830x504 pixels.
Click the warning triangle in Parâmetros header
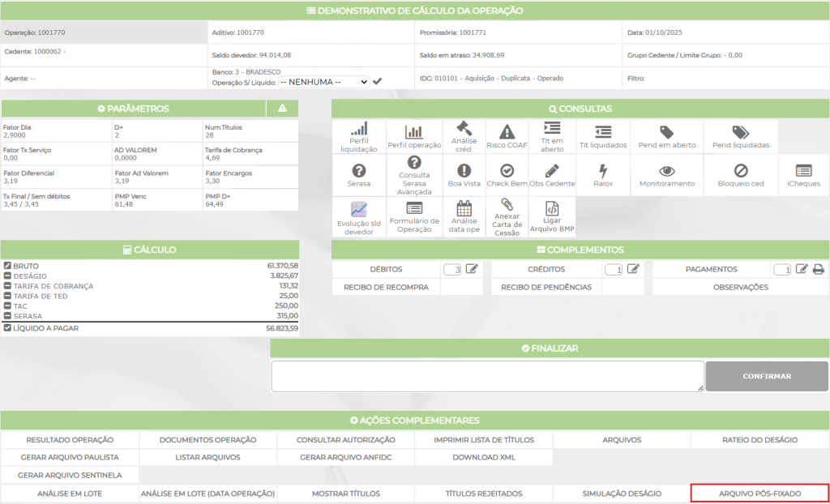pyautogui.click(x=282, y=109)
